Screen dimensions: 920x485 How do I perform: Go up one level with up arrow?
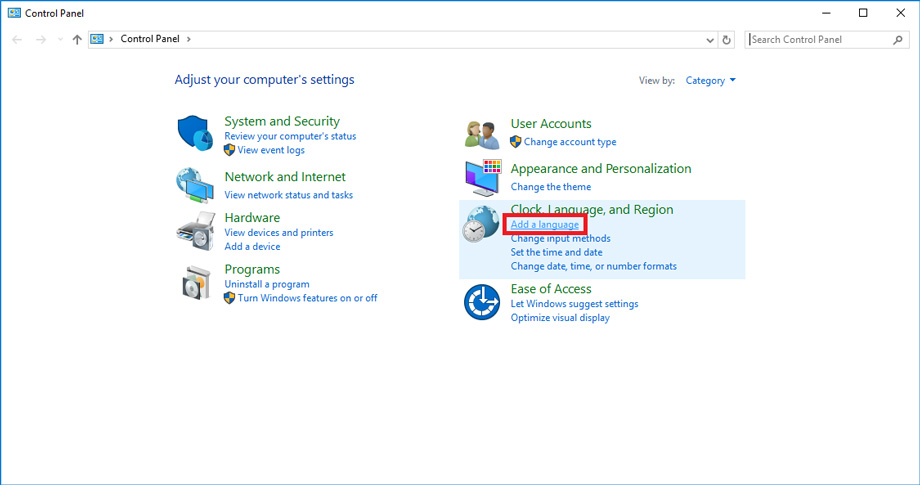pos(77,40)
